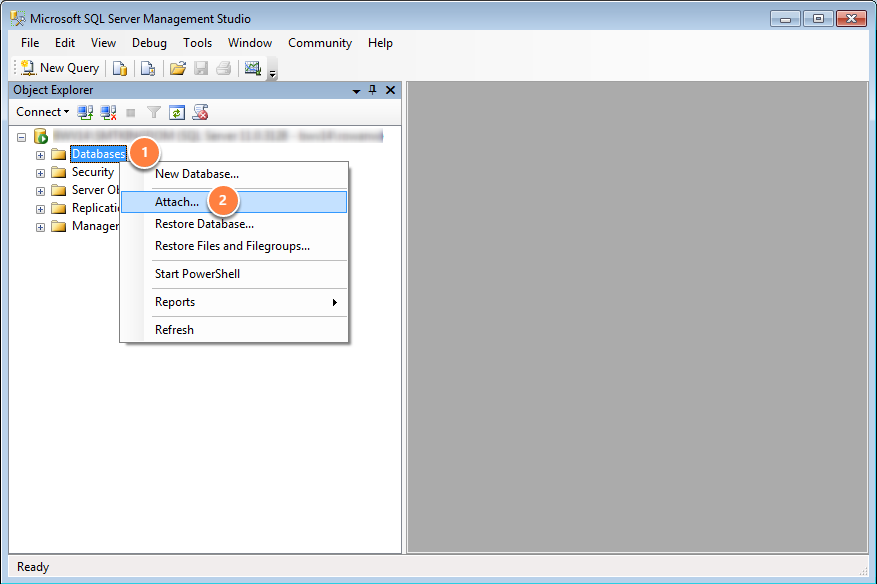Click the Server Objects folder icon
Screen dimensions: 877x584
pyautogui.click(x=58, y=190)
